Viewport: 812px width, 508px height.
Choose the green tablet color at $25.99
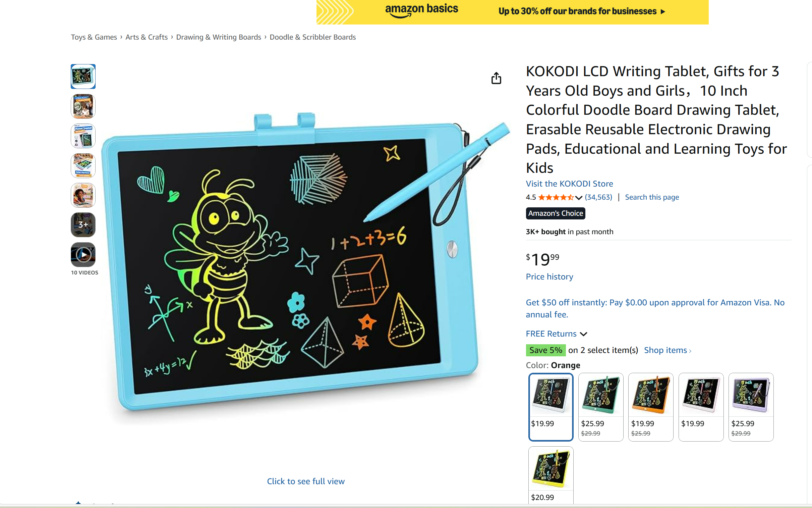(x=601, y=407)
